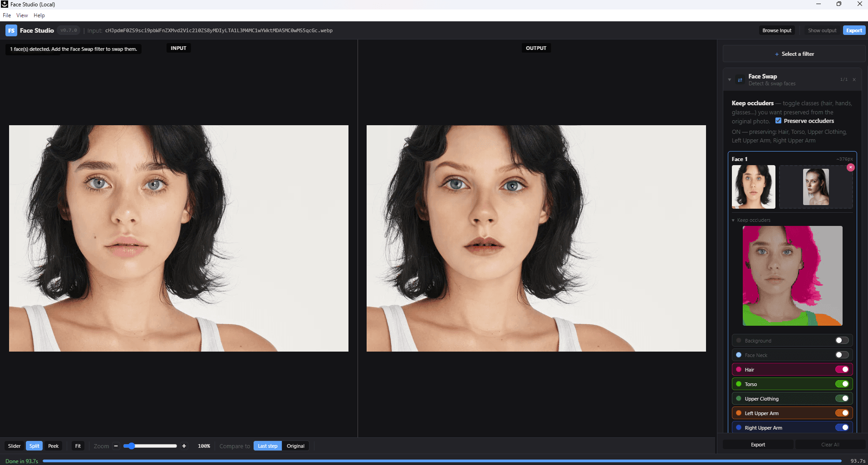Viewport: 868px width, 465px height.
Task: Click the INPUT pane label
Action: (x=179, y=48)
